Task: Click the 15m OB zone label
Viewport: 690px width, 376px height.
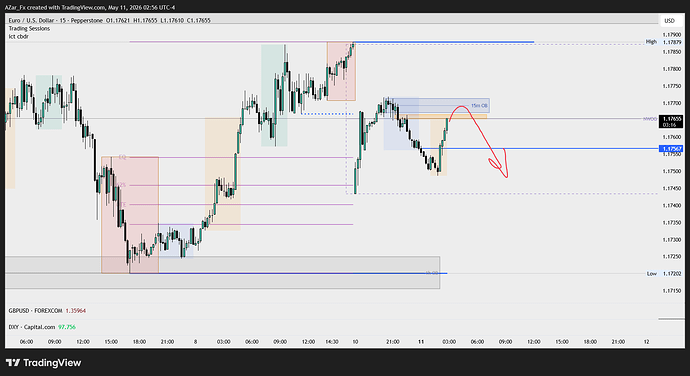Action: pos(479,106)
